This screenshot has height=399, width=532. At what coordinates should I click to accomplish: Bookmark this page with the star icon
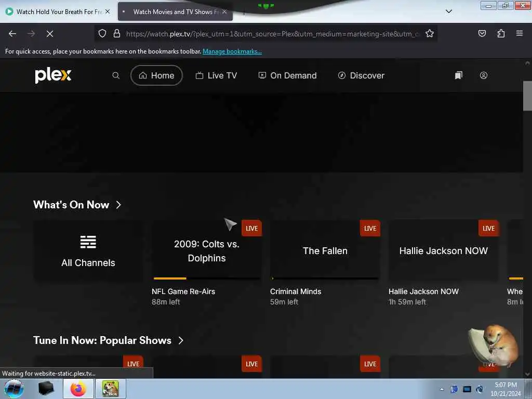(x=430, y=33)
